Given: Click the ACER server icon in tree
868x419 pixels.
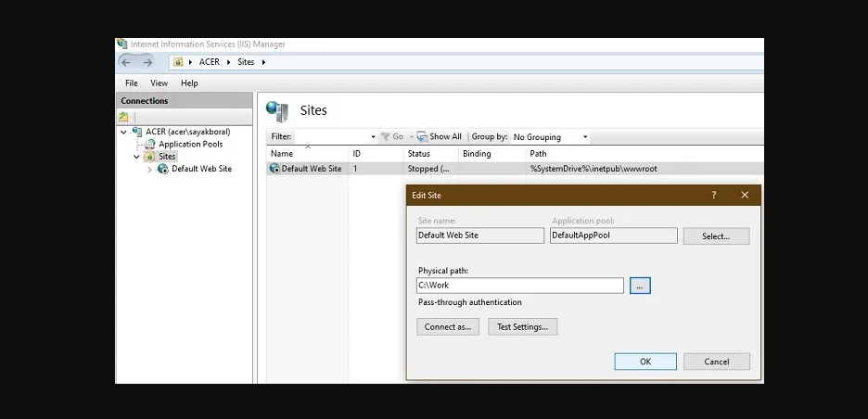Looking at the screenshot, I should pos(136,132).
